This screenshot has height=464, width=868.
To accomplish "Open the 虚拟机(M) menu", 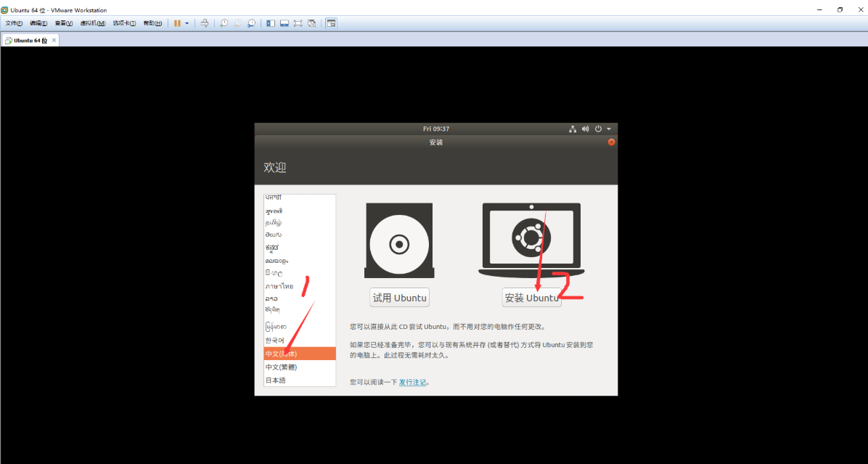I will [x=92, y=23].
